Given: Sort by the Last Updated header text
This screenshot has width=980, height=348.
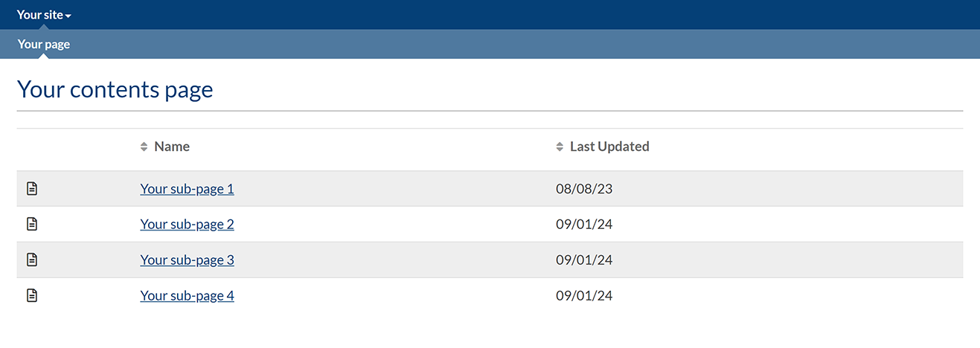Looking at the screenshot, I should click(609, 146).
